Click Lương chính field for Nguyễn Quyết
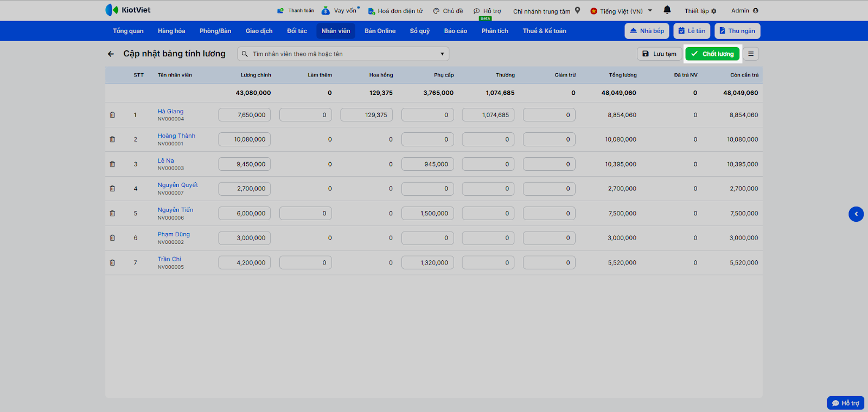This screenshot has width=868, height=412. [x=245, y=189]
